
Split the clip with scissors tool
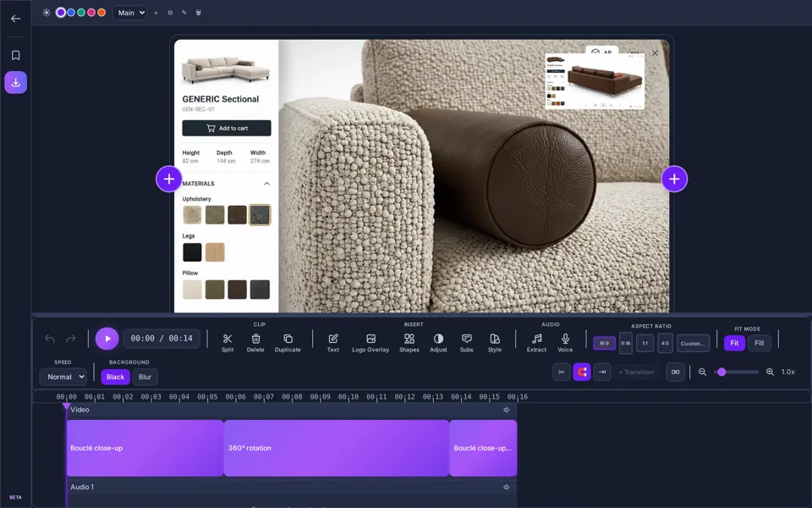pyautogui.click(x=228, y=343)
